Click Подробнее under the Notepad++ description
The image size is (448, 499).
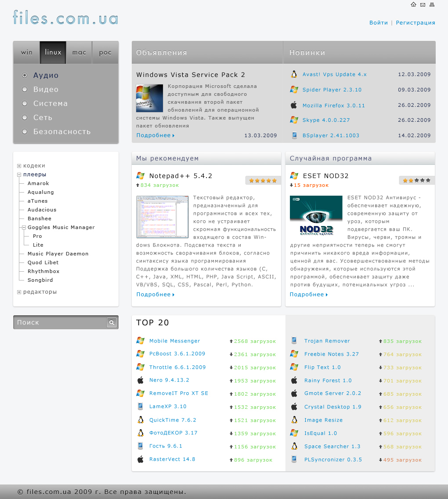(155, 295)
